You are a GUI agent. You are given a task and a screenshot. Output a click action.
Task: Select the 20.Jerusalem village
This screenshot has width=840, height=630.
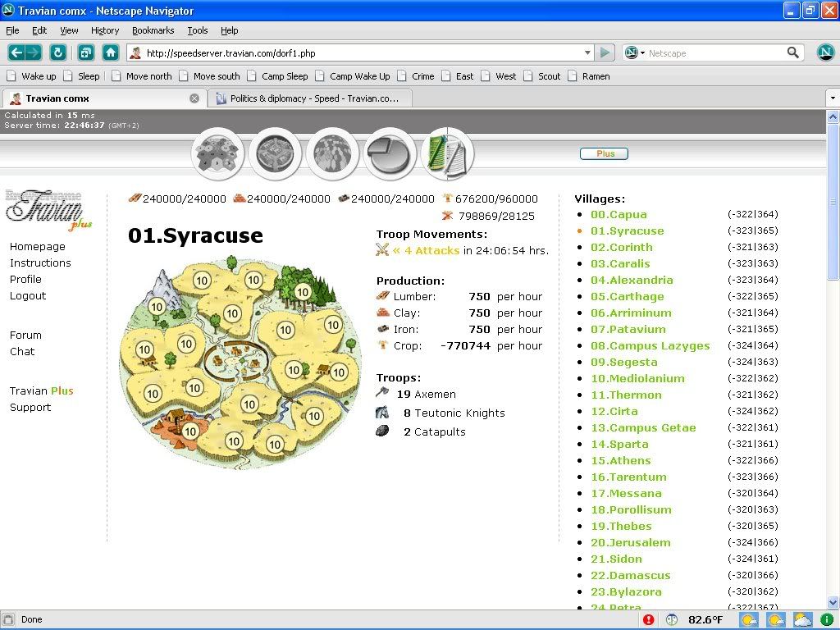pyautogui.click(x=631, y=543)
